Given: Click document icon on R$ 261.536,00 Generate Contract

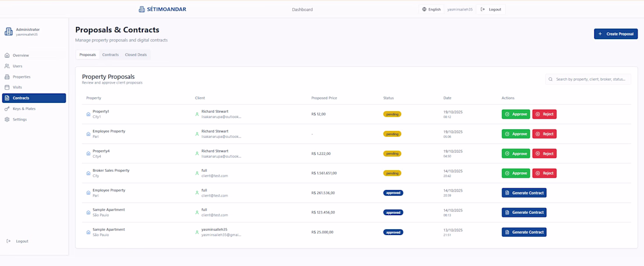Looking at the screenshot, I should (507, 193).
